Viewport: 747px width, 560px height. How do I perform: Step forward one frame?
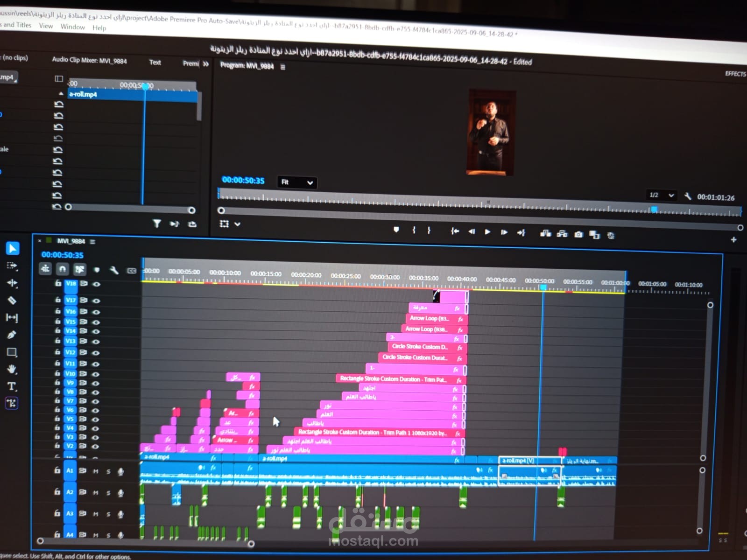coord(504,232)
